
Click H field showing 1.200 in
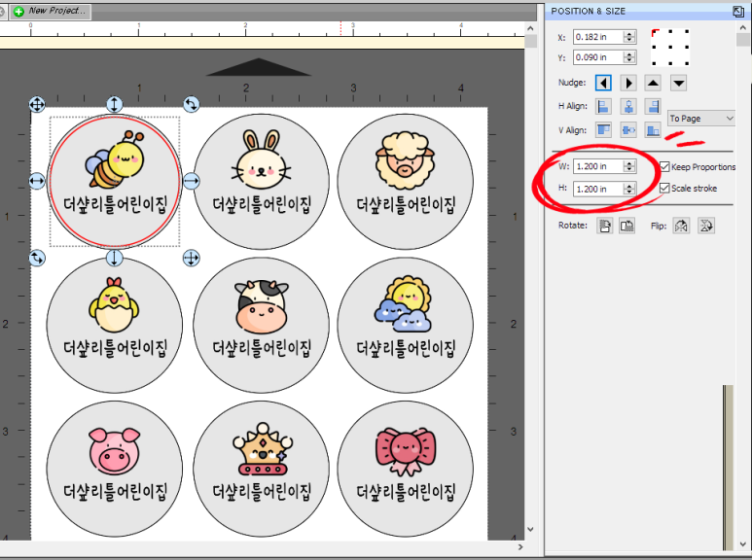point(598,189)
